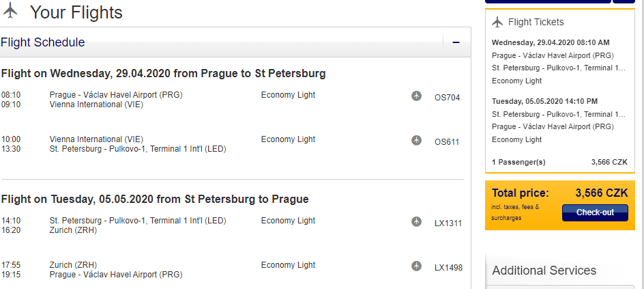The height and width of the screenshot is (289, 644).
Task: Select flight number LX1498
Action: pyautogui.click(x=448, y=267)
